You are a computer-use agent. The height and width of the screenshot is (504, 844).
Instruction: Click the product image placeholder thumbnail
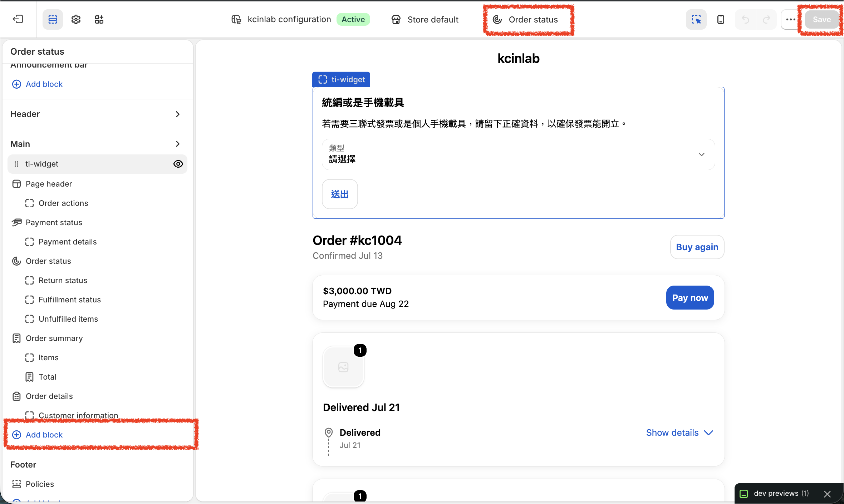pyautogui.click(x=343, y=367)
